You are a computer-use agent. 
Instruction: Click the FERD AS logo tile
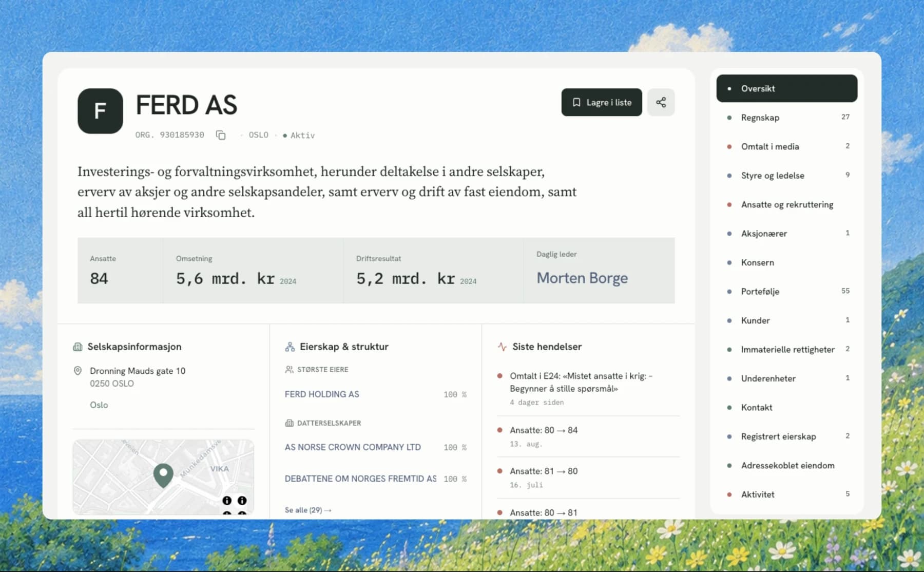pos(100,111)
